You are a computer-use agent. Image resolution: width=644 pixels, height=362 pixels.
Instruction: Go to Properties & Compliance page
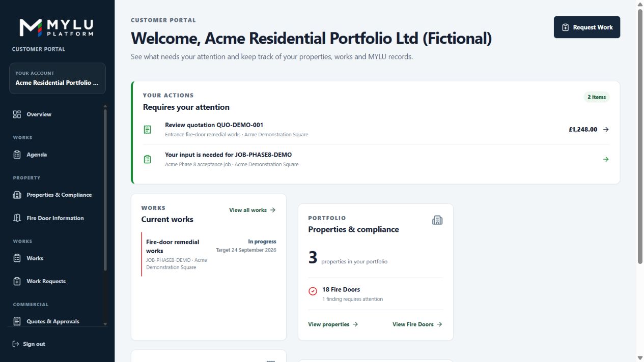[58, 195]
